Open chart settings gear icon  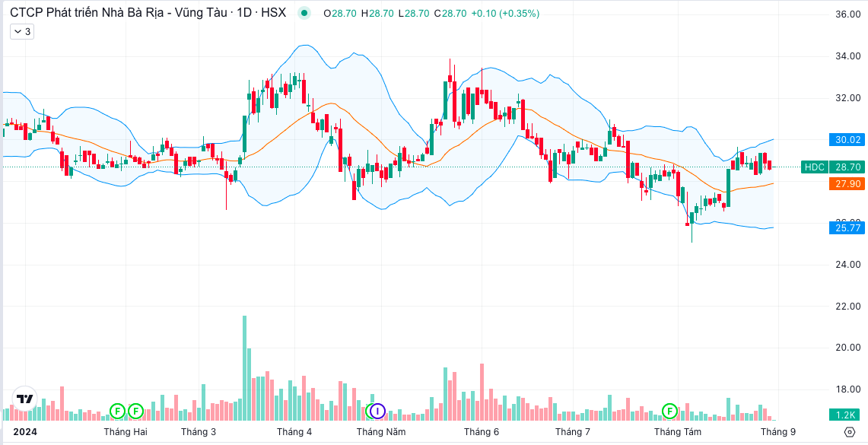coord(850,432)
